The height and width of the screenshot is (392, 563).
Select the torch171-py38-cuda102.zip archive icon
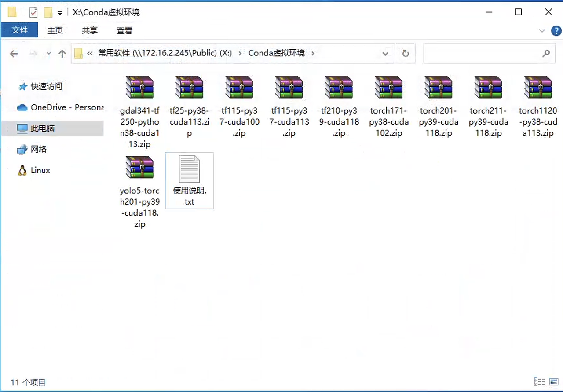click(x=388, y=87)
